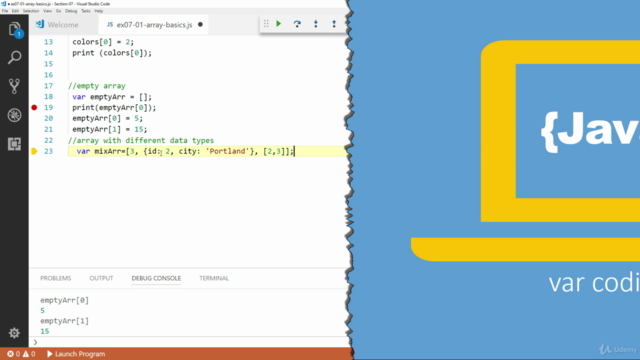
Task: Open the PROBLEMS panel tab
Action: (56, 278)
